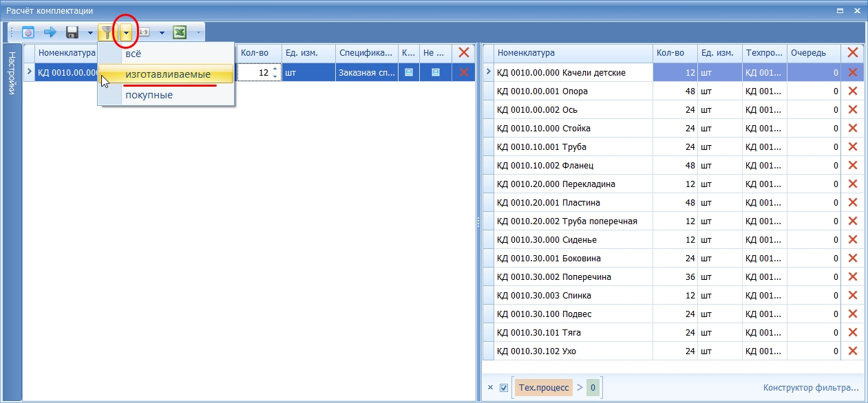Choose 'изготавливаемые' in the filter menu

point(166,74)
